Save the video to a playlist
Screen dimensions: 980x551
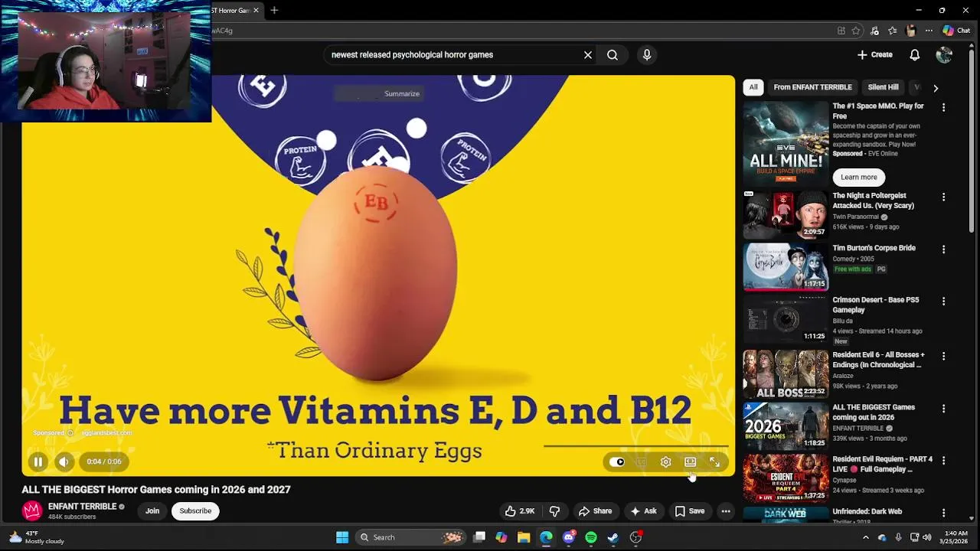click(x=689, y=511)
